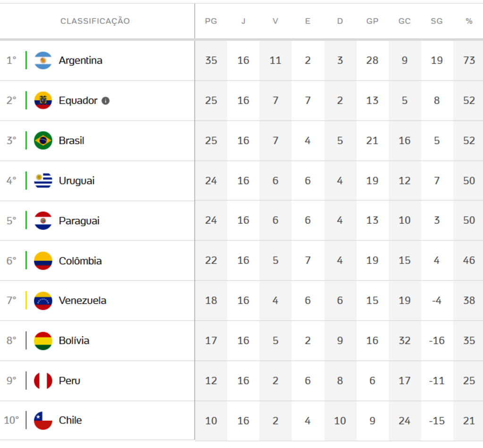Click the Venezuela flag icon
483x448 pixels.
[x=43, y=301]
